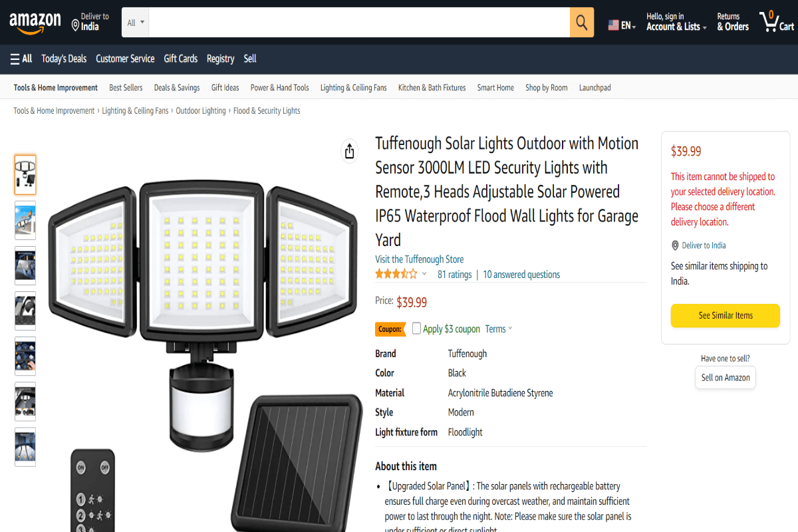This screenshot has height=532, width=798.
Task: Open the 10 answered questions link
Action: pyautogui.click(x=521, y=275)
